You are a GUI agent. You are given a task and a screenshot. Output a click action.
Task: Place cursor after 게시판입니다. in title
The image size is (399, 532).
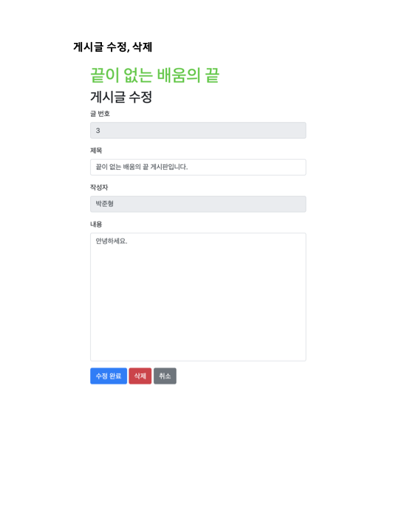tap(188, 167)
